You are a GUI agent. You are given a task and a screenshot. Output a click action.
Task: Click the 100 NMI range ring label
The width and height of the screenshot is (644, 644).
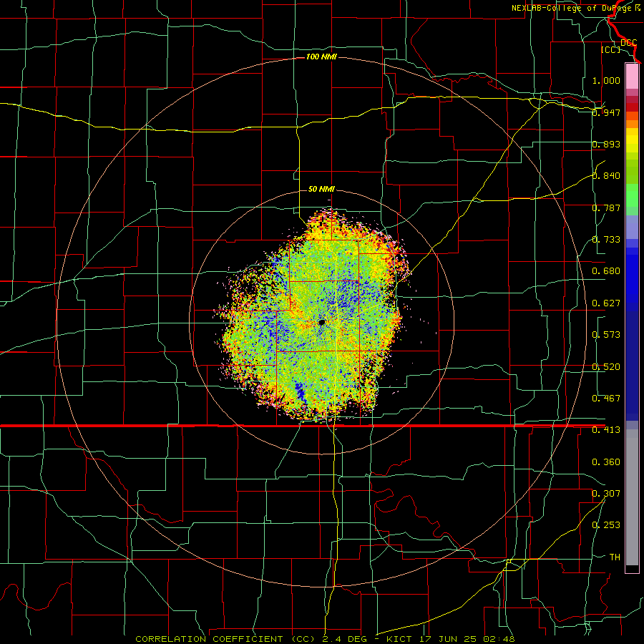pos(321,57)
